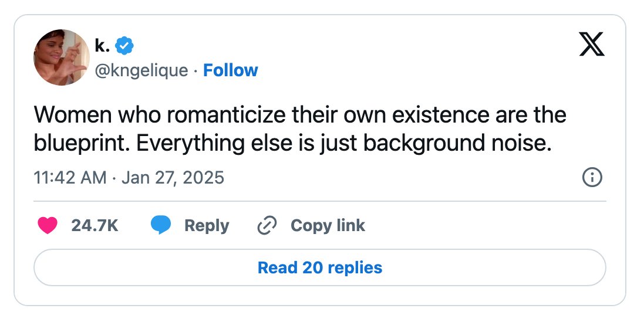The height and width of the screenshot is (322, 644).
Task: Select the Reply text label
Action: (207, 226)
